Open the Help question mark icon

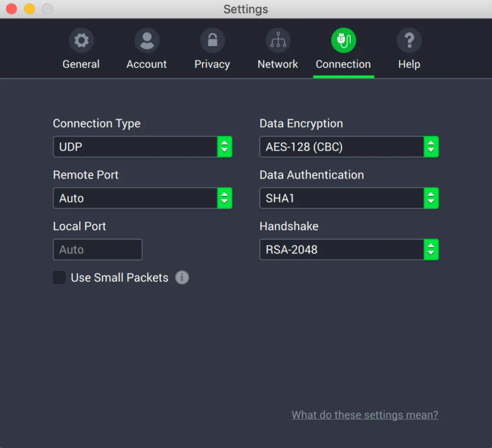click(409, 41)
